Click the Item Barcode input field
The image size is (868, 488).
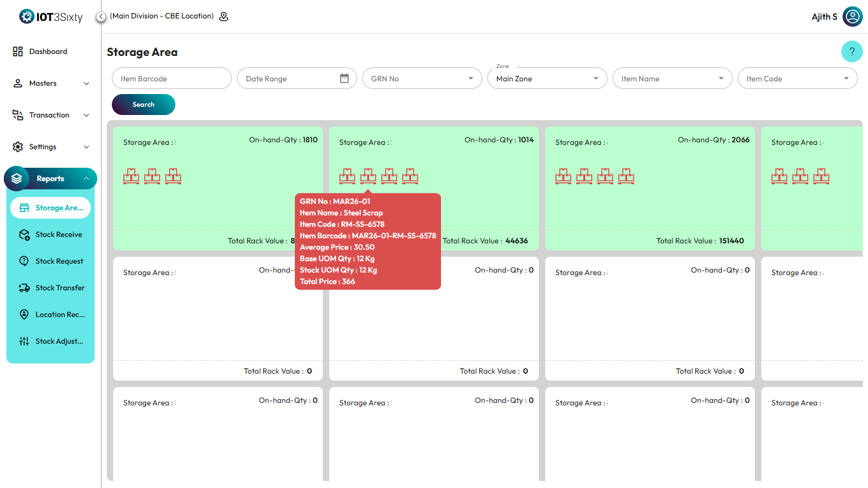coord(172,79)
